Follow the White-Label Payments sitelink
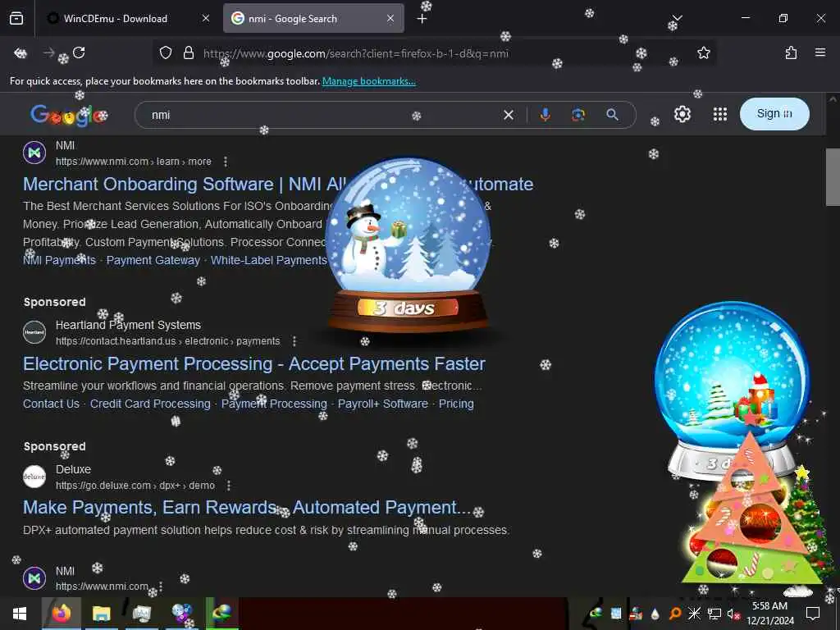 (x=268, y=260)
